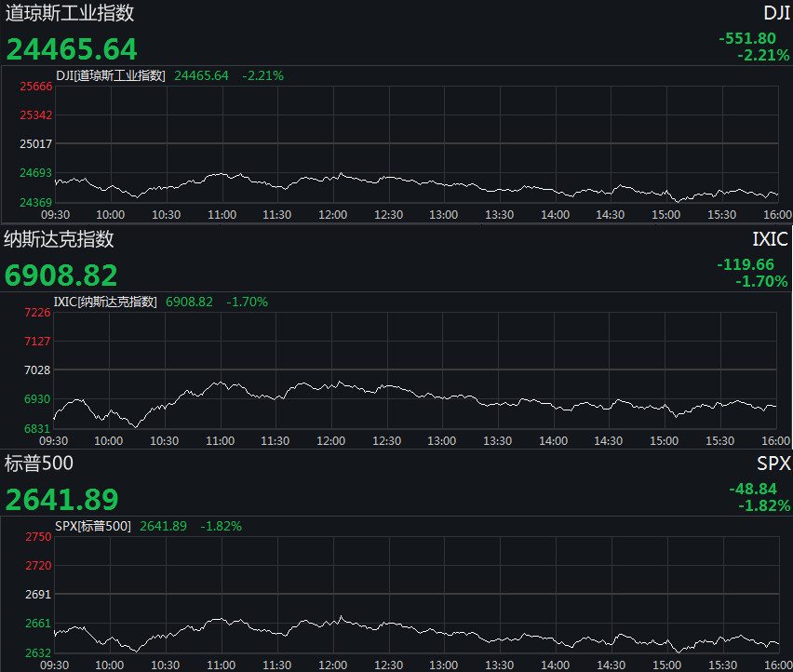Click the -551.80 point change value
The width and height of the screenshot is (793, 672).
[x=747, y=39]
